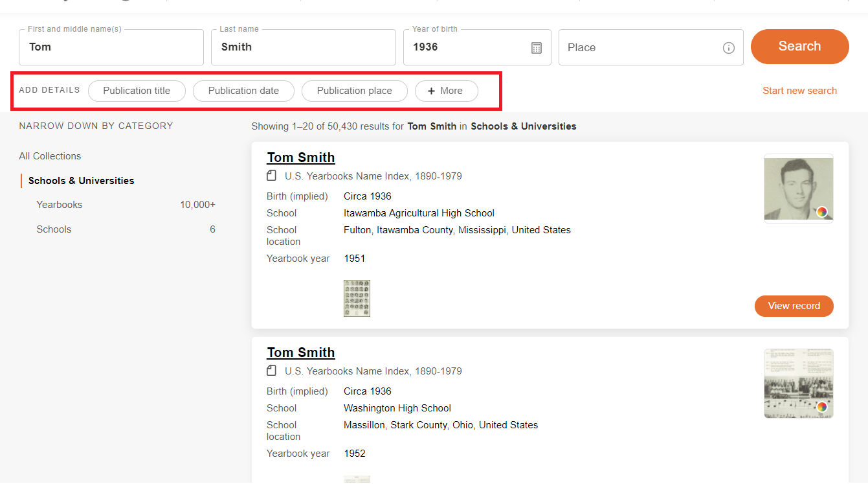Click the 10,000+ Yearbooks count
This screenshot has height=484, width=868.
pyautogui.click(x=197, y=205)
